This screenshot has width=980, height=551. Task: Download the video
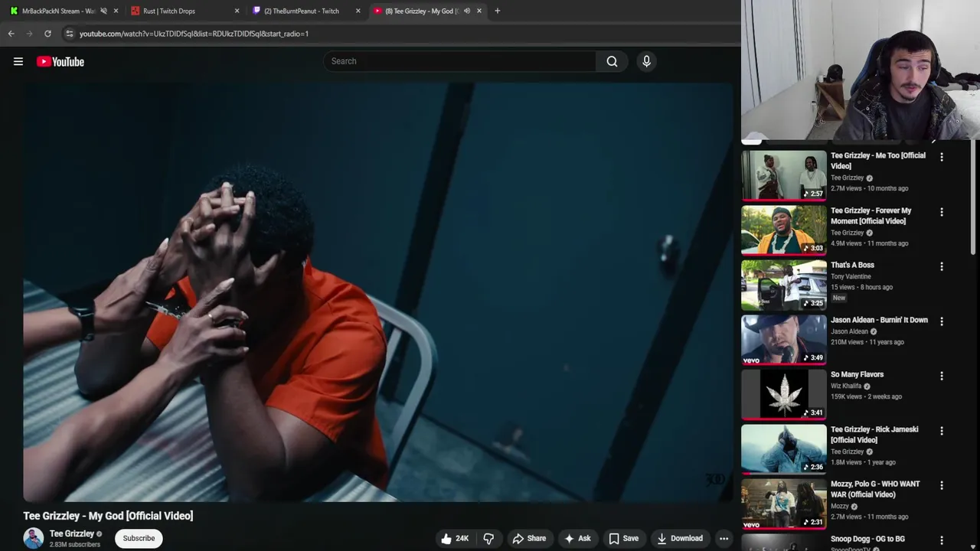pos(680,538)
